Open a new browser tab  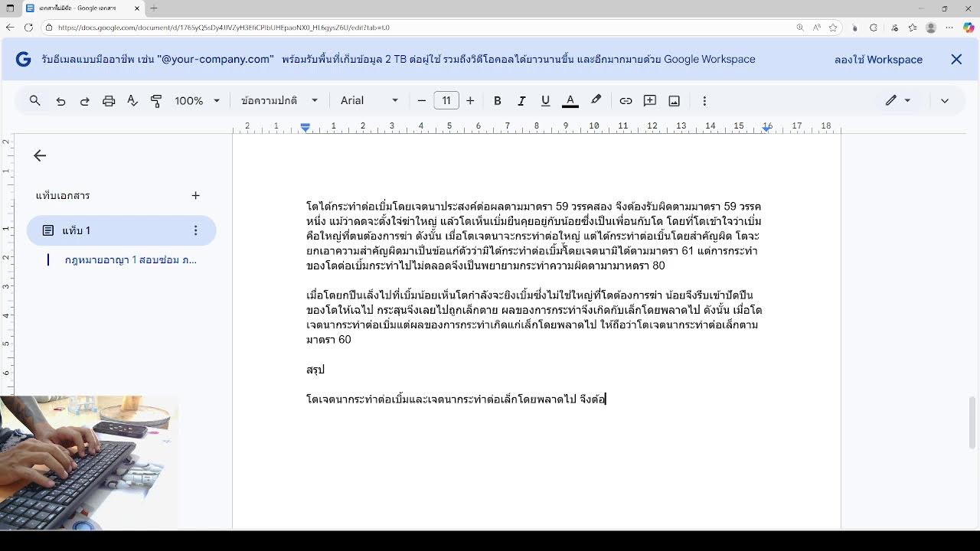tap(154, 8)
